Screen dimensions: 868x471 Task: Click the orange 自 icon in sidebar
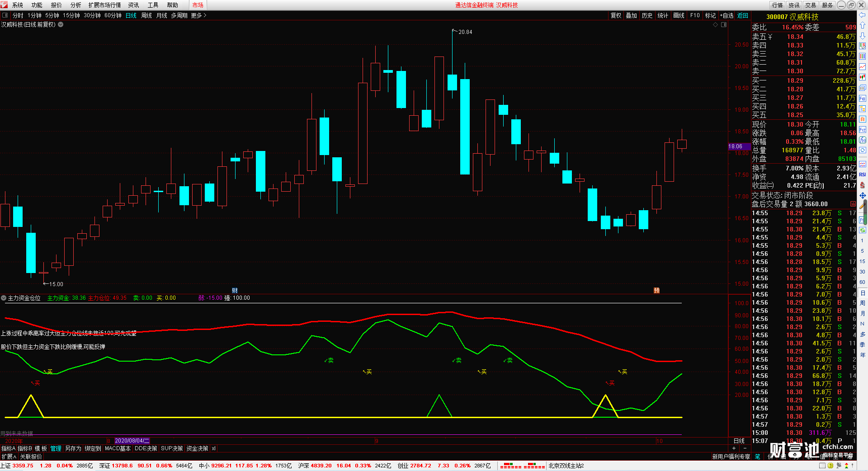tap(863, 119)
